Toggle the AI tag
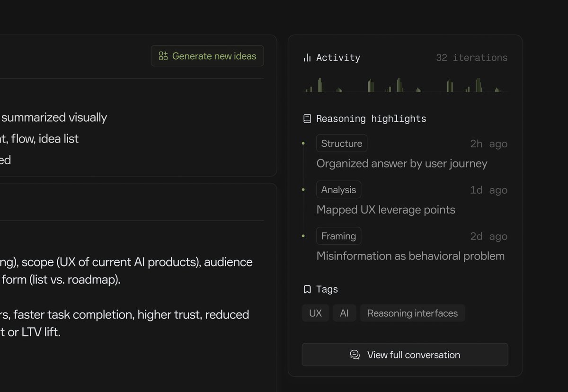Viewport: 568px width, 392px height. coord(344,313)
